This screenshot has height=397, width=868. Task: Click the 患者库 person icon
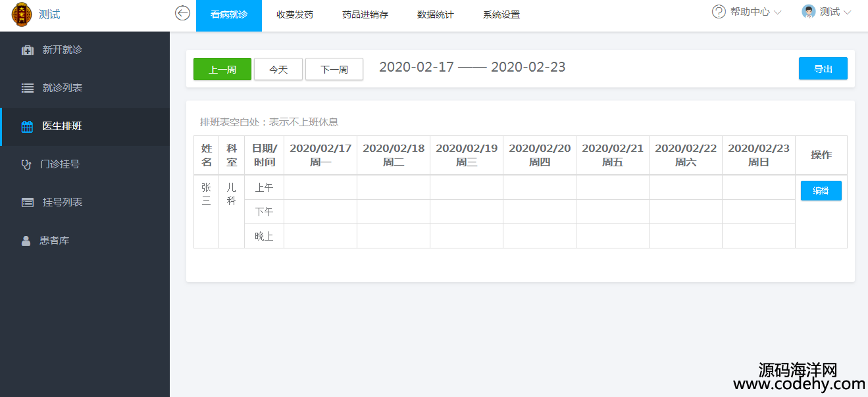point(26,241)
